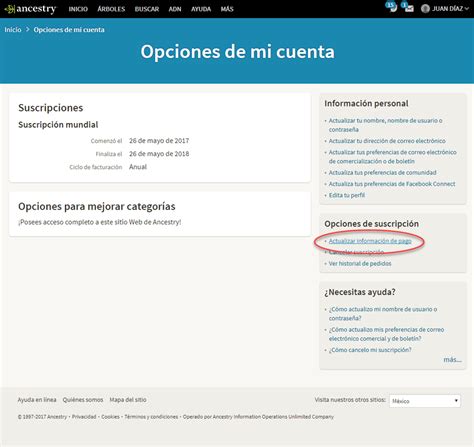Click the ¿Necesitas ayuda? heading
This screenshot has height=447, width=474.
click(x=360, y=292)
